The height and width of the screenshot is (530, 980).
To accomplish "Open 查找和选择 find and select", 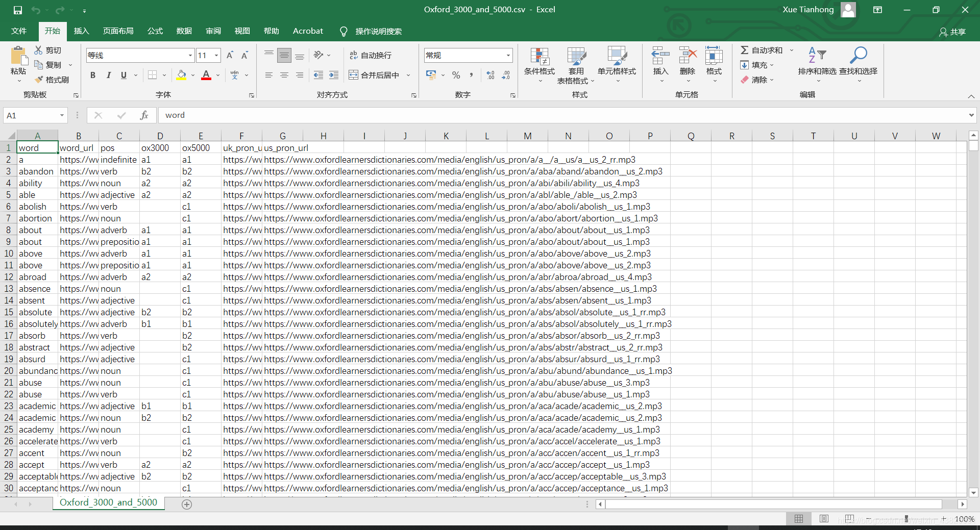I will point(859,65).
